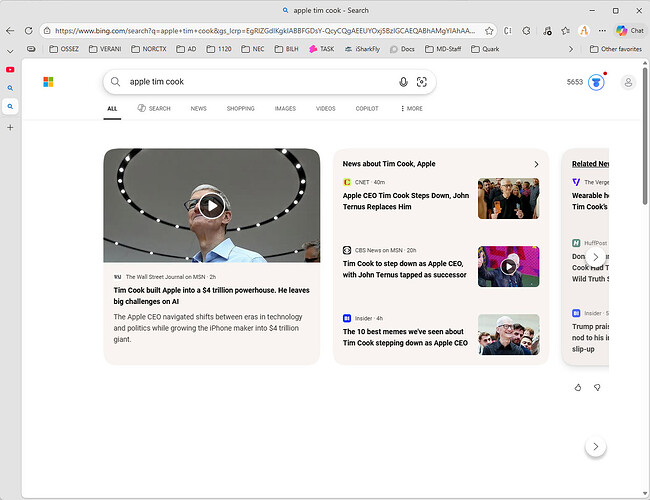
Task: Open the VERANI bookmarks folder
Action: click(105, 49)
